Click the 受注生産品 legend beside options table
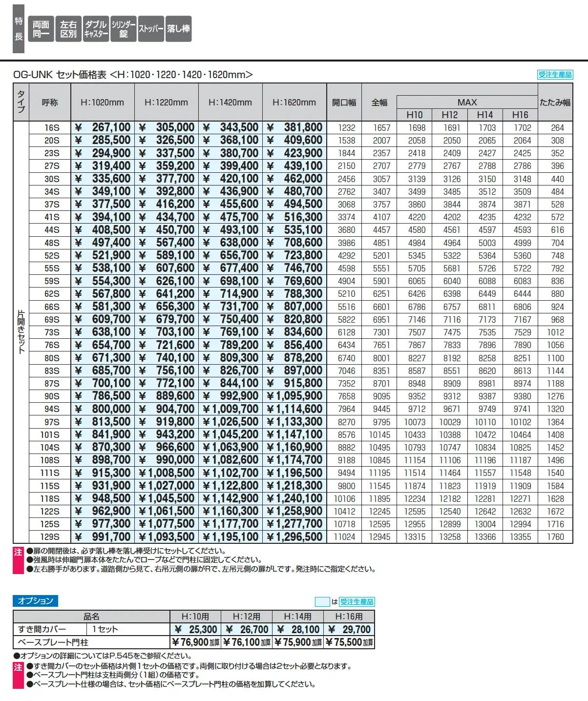The height and width of the screenshot is (701, 588). tap(357, 602)
